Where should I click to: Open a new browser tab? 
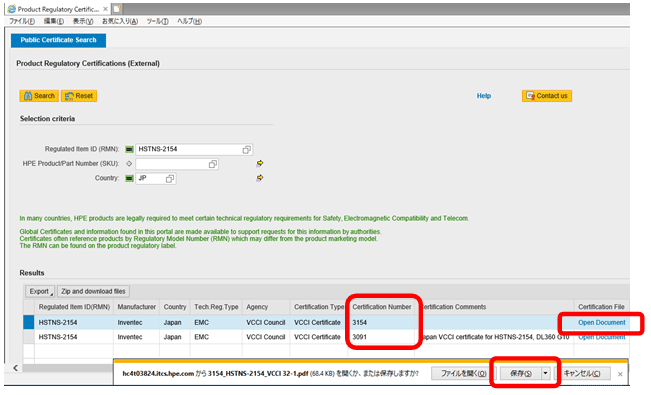coord(117,9)
